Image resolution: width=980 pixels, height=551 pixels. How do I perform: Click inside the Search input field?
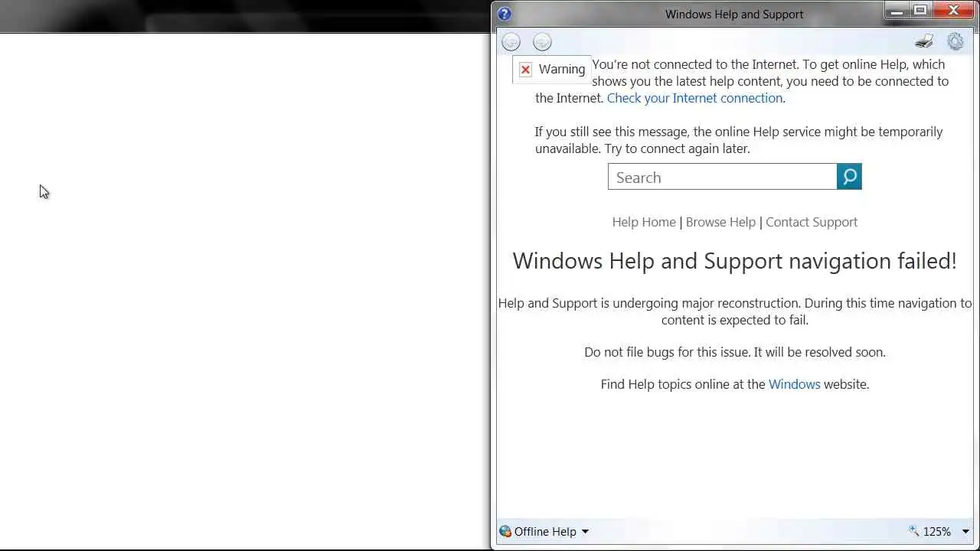tap(722, 177)
